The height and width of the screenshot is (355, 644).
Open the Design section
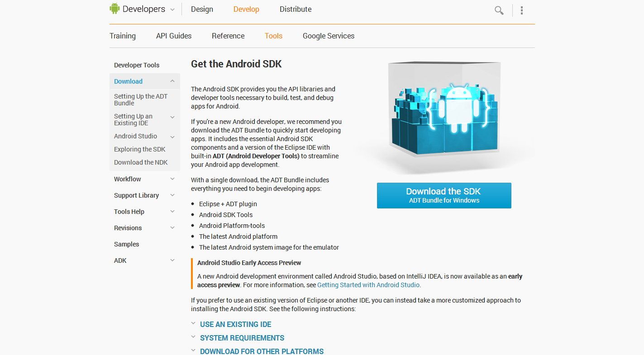tap(202, 9)
